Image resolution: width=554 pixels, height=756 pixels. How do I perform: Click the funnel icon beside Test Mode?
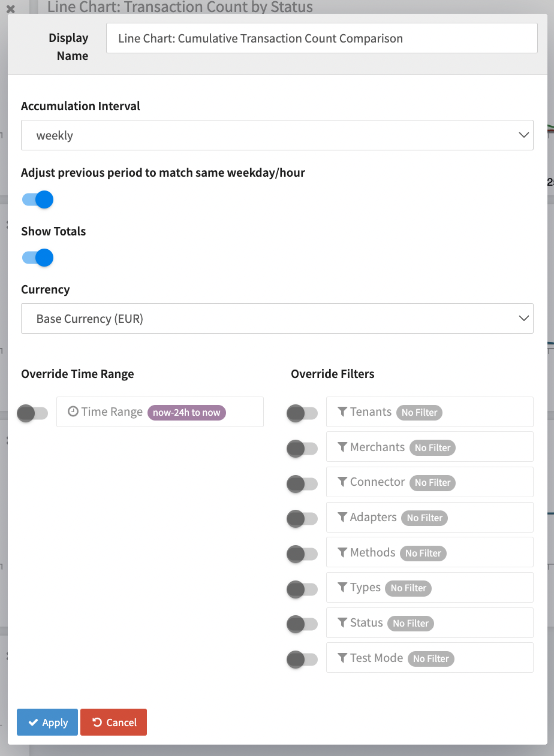[342, 658]
